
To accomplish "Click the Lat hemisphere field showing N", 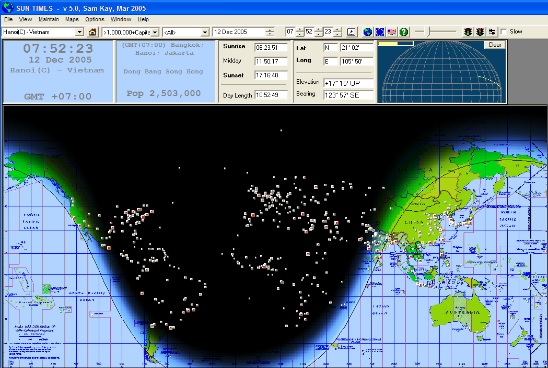I will click(330, 48).
